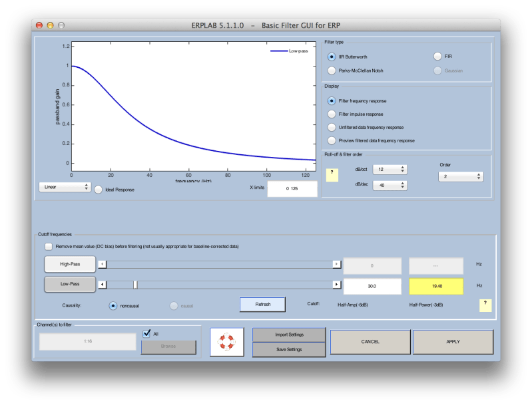Select FIR filter type
This screenshot has height=405, width=532.
437,57
